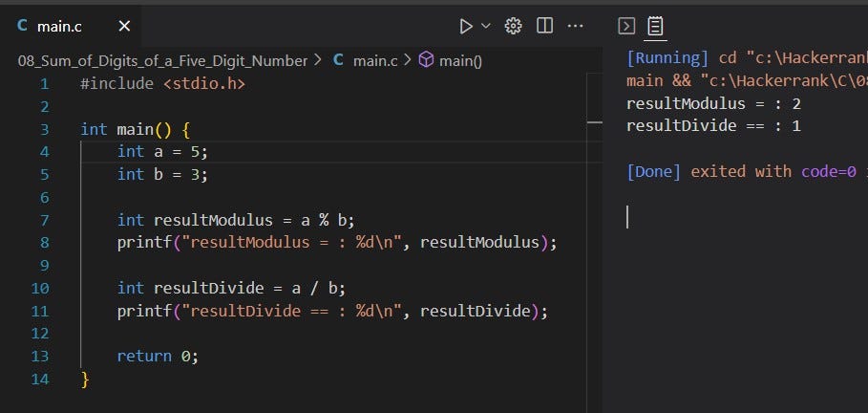Open the 08_Sum_of_Digits_of_a_Five_Digit_Number breadcrumb folder

162,61
